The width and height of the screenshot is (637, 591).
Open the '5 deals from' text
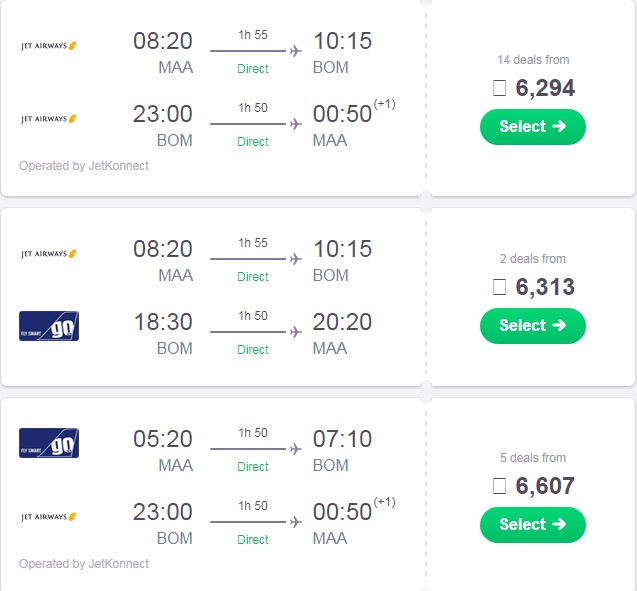pyautogui.click(x=533, y=458)
